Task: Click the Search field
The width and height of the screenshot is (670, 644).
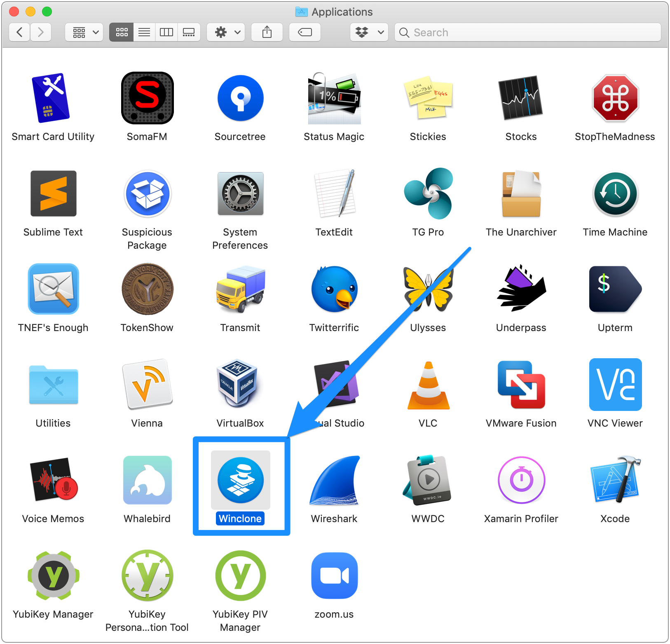Action: (x=528, y=32)
